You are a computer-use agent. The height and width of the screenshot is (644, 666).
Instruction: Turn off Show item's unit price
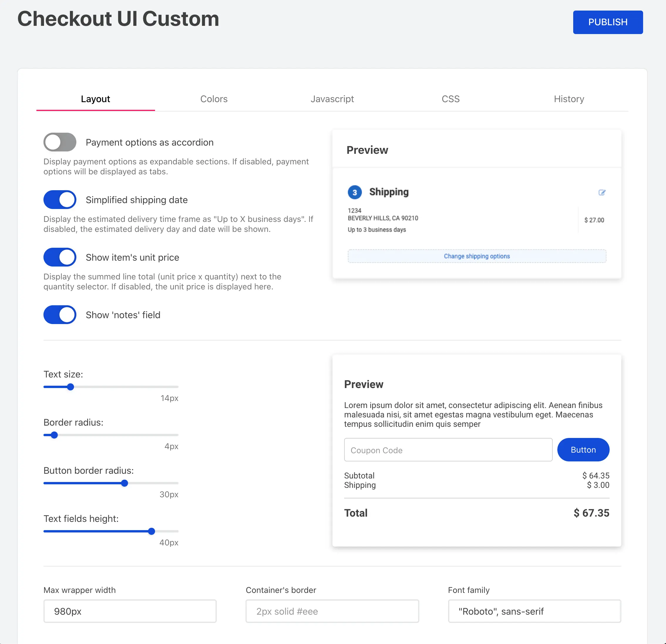click(60, 257)
